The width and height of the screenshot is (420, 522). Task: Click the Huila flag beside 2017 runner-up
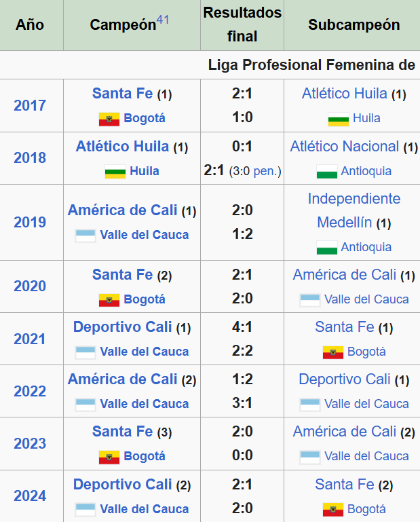tap(338, 119)
